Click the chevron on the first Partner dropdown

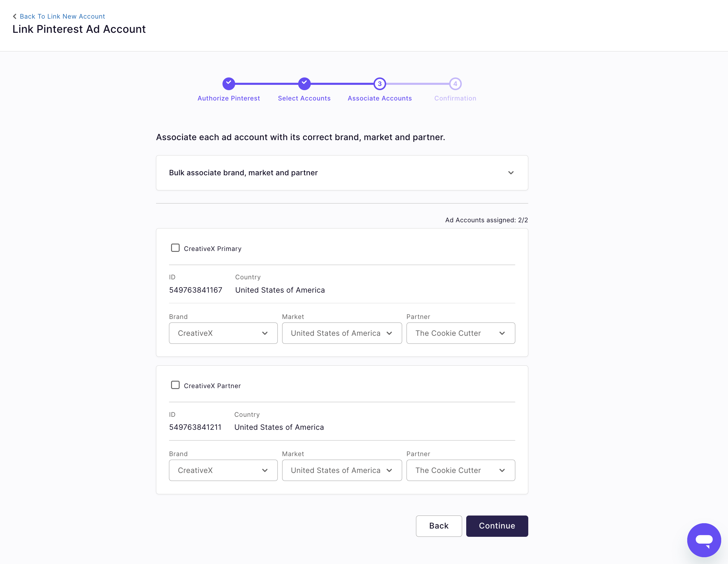tap(502, 333)
